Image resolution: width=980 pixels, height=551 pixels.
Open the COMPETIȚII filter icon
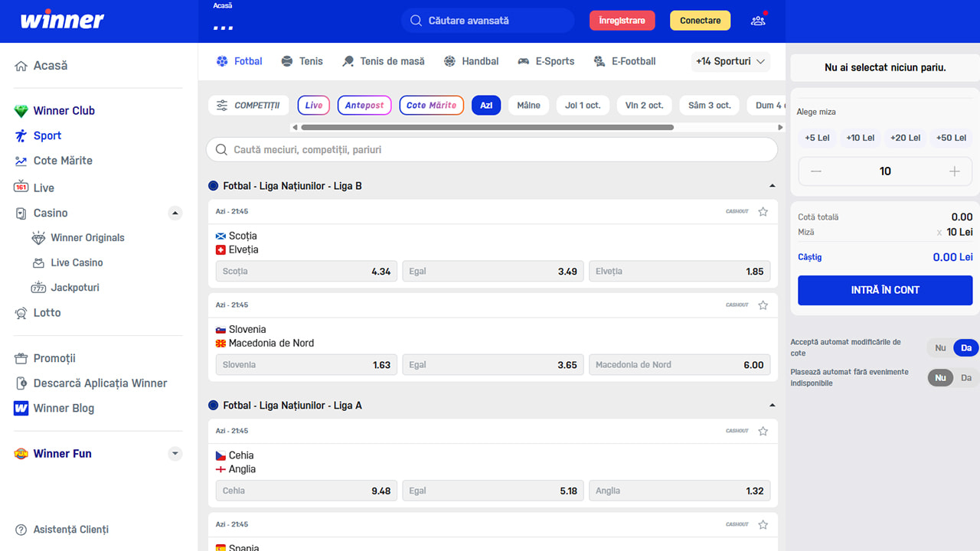tap(222, 106)
